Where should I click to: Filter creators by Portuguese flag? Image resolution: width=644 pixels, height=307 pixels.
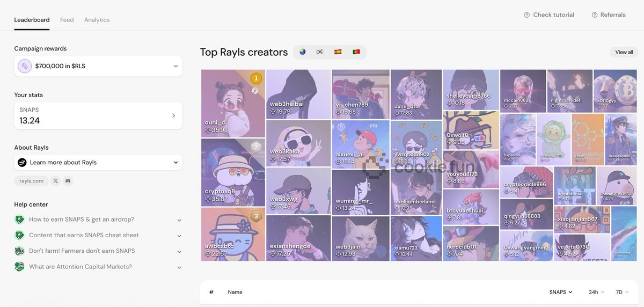pos(356,52)
